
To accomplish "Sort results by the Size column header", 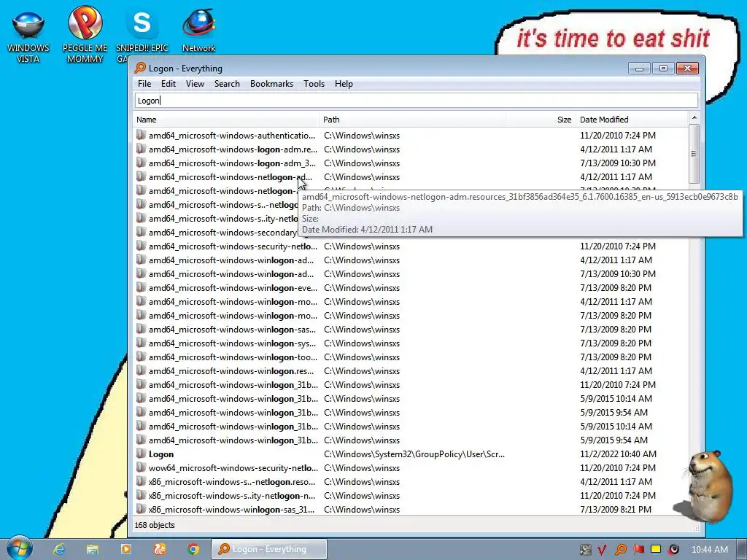I will 541,120.
